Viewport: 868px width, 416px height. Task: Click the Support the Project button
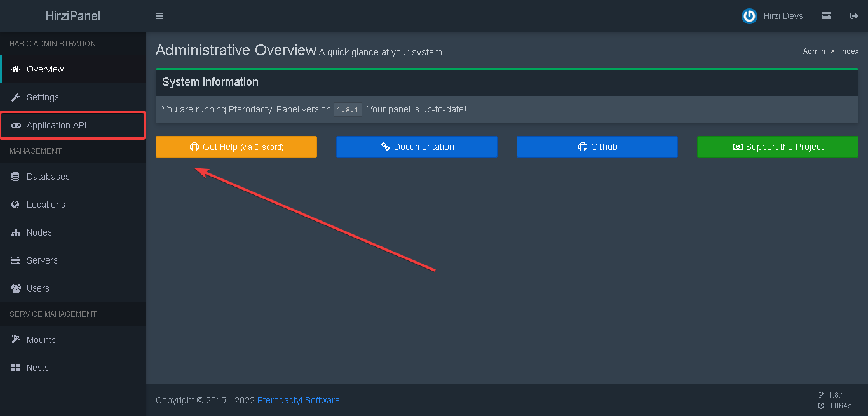click(x=777, y=147)
